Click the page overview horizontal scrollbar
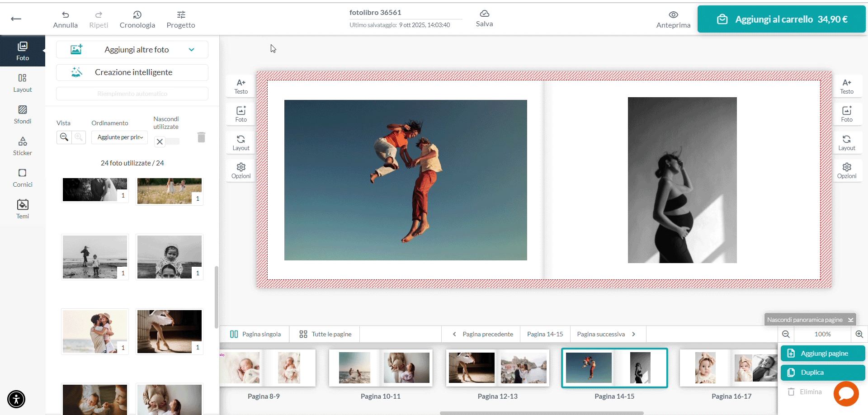This screenshot has width=868, height=415. pyautogui.click(x=542, y=413)
